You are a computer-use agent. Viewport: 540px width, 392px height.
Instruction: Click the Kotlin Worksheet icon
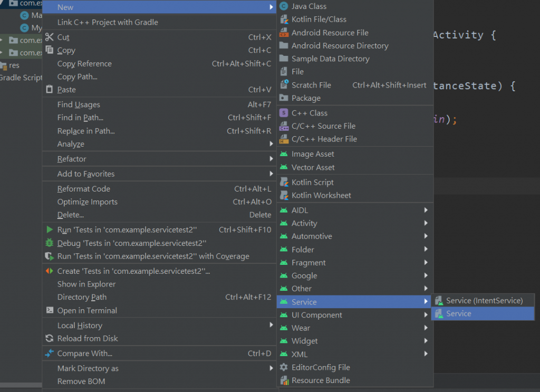click(x=284, y=195)
